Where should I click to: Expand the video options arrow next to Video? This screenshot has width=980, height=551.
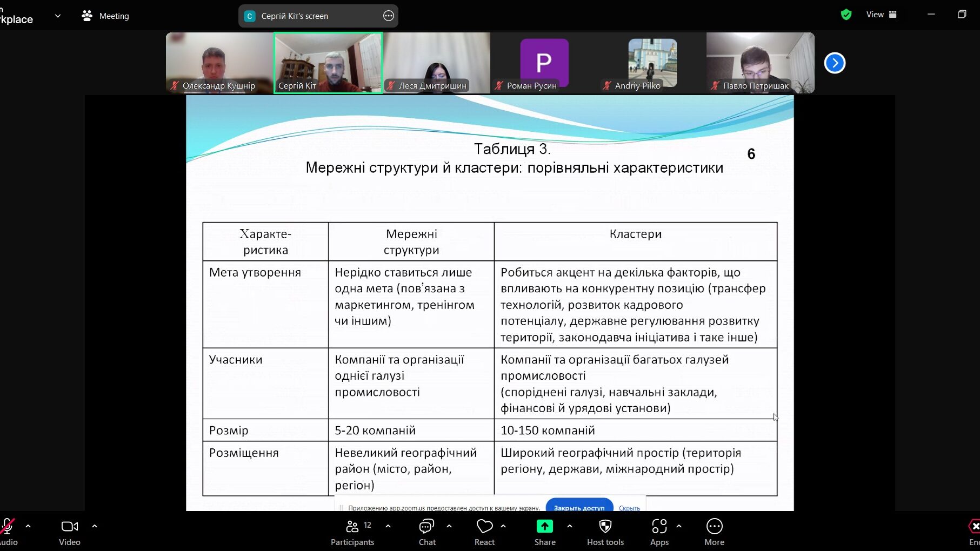[95, 526]
